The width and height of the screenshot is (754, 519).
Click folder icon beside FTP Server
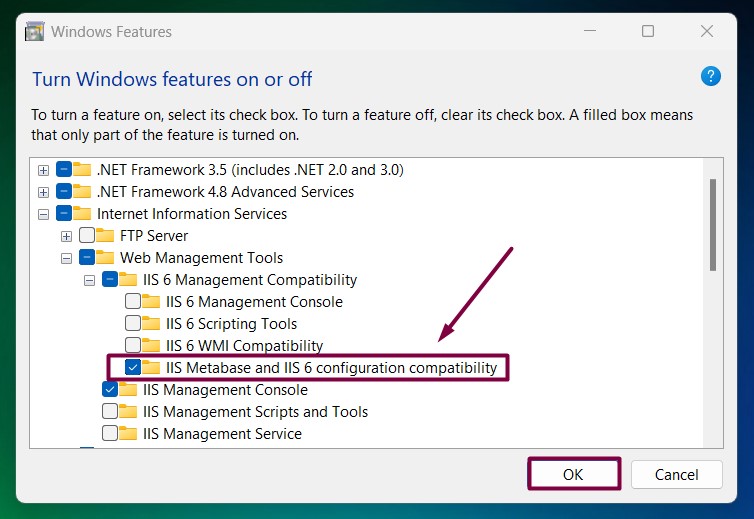105,235
